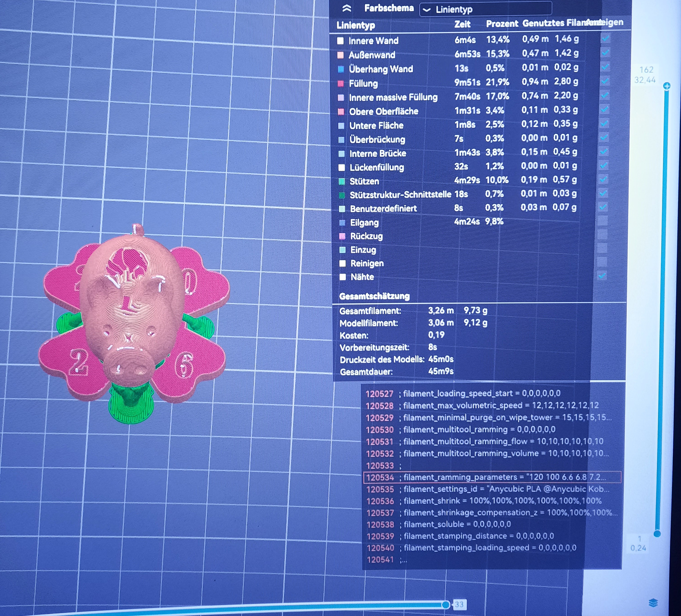Click the Kosten value 0,19
Viewport: 681px width, 616px height.
coord(436,335)
